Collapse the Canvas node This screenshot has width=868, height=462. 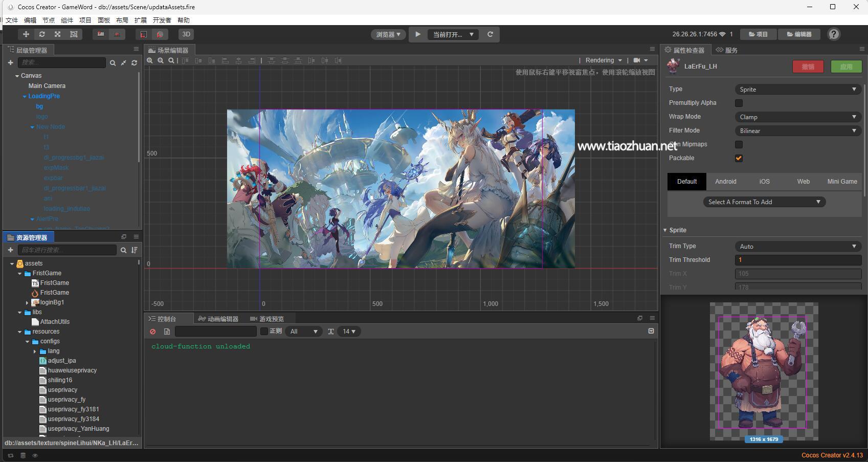(x=16, y=76)
